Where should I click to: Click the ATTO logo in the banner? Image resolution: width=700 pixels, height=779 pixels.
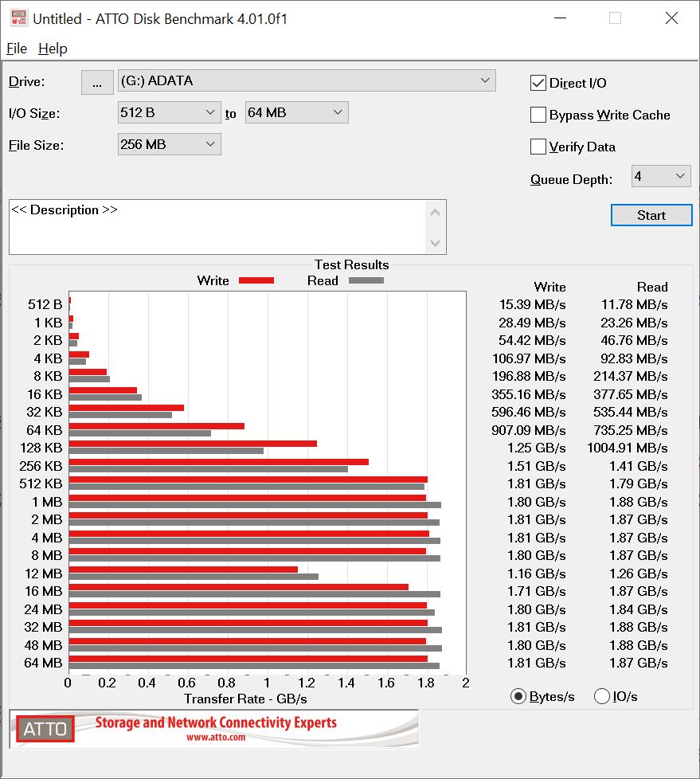[x=45, y=729]
